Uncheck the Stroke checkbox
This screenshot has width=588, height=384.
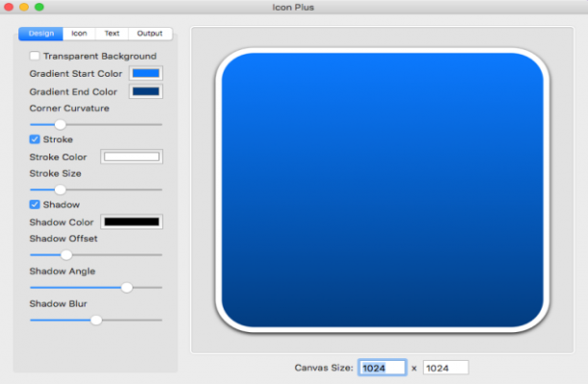[x=35, y=139]
